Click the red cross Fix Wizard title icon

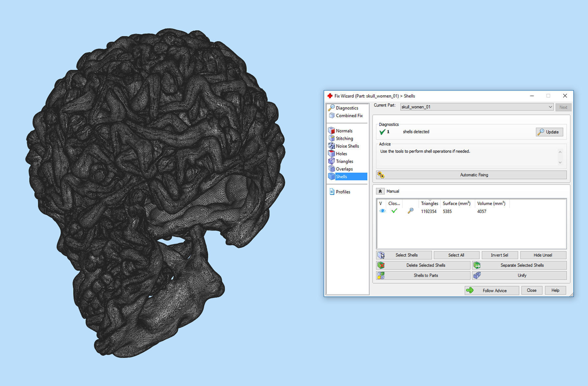[x=330, y=96]
